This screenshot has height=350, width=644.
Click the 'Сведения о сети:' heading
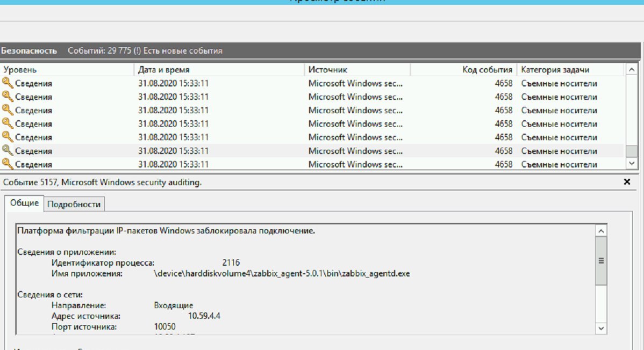coord(49,295)
